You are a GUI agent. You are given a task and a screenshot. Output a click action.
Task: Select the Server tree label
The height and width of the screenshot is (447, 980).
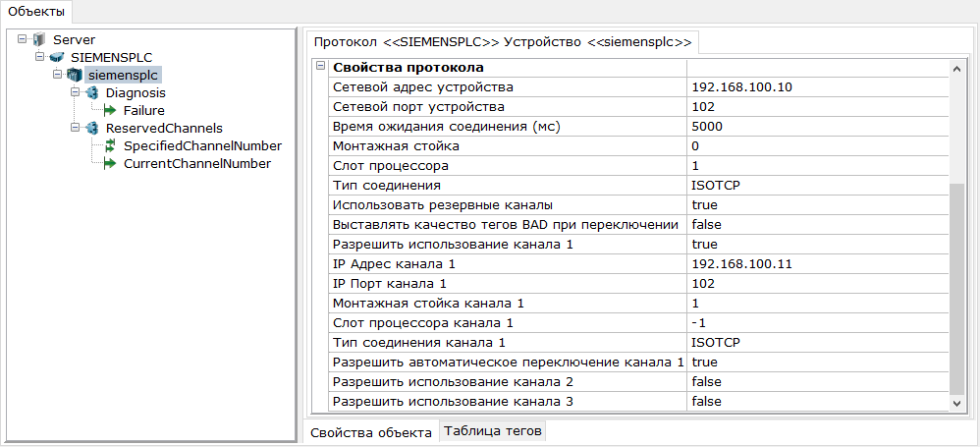tap(74, 39)
